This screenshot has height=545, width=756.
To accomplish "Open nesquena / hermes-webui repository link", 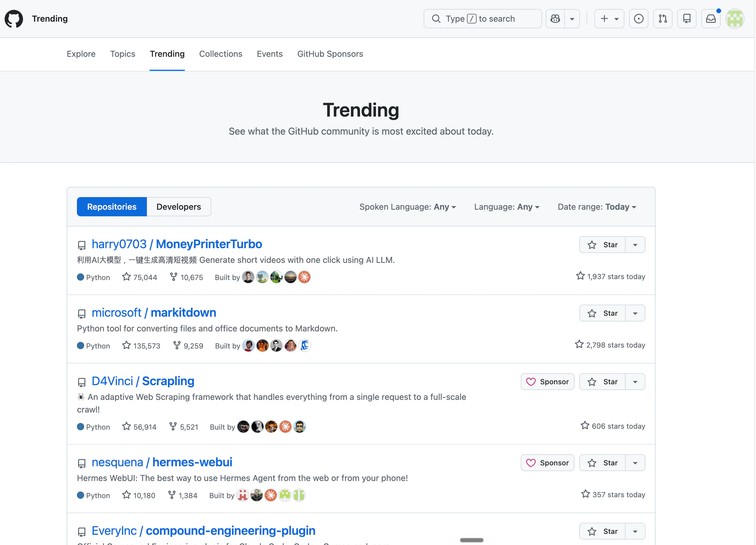I will click(162, 462).
